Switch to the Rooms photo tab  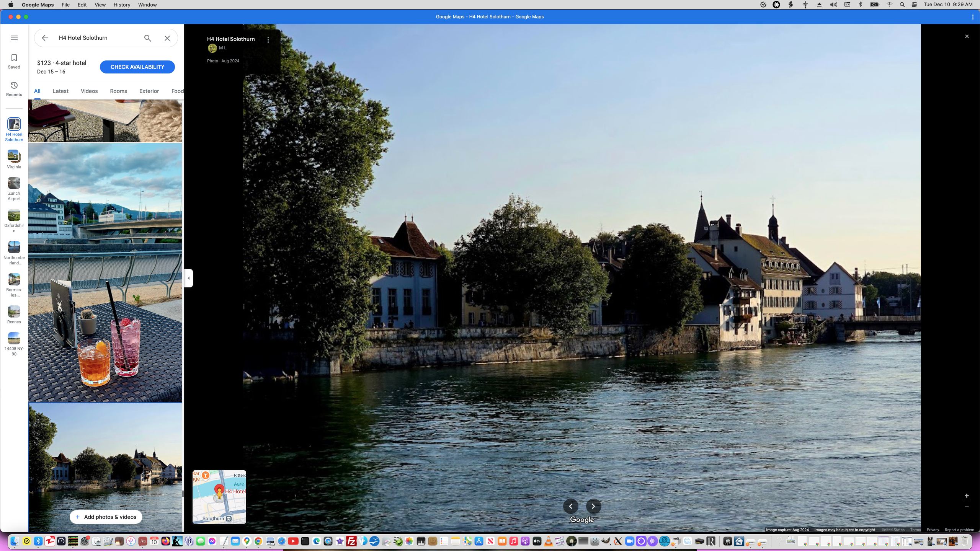118,91
